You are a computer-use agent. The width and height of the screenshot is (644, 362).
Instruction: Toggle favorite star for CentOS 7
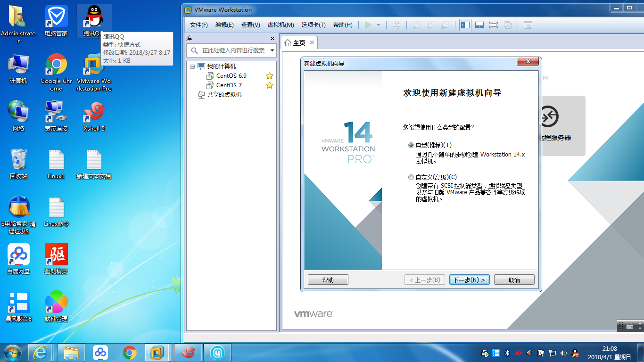[270, 85]
